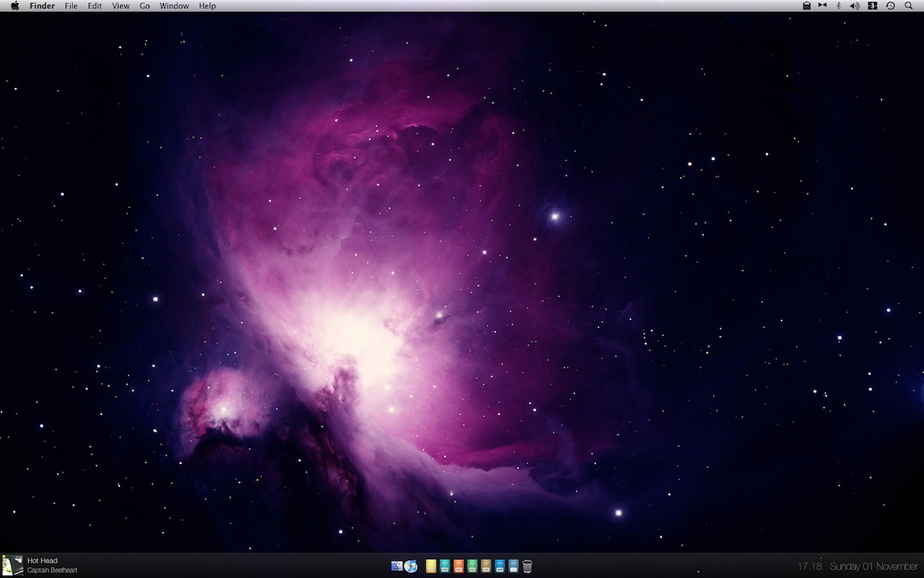The width and height of the screenshot is (924, 578).
Task: Open the Finder menu
Action: pos(42,5)
